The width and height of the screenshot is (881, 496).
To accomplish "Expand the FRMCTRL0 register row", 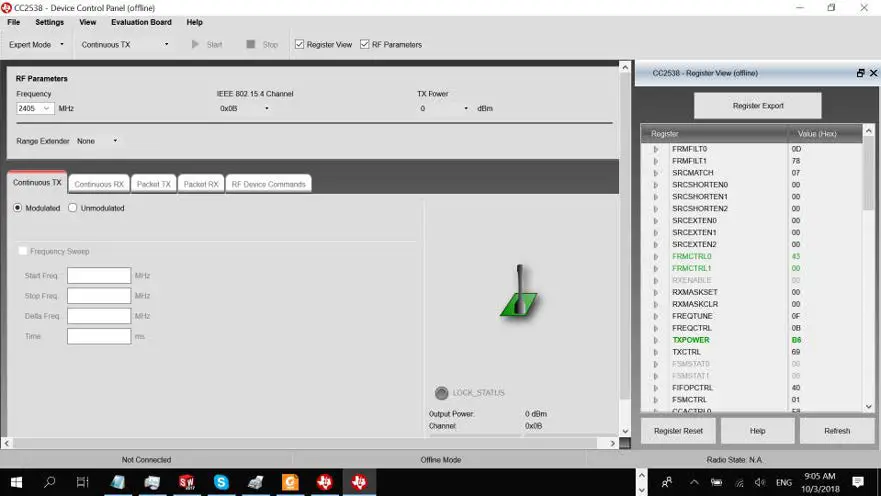I will [655, 256].
